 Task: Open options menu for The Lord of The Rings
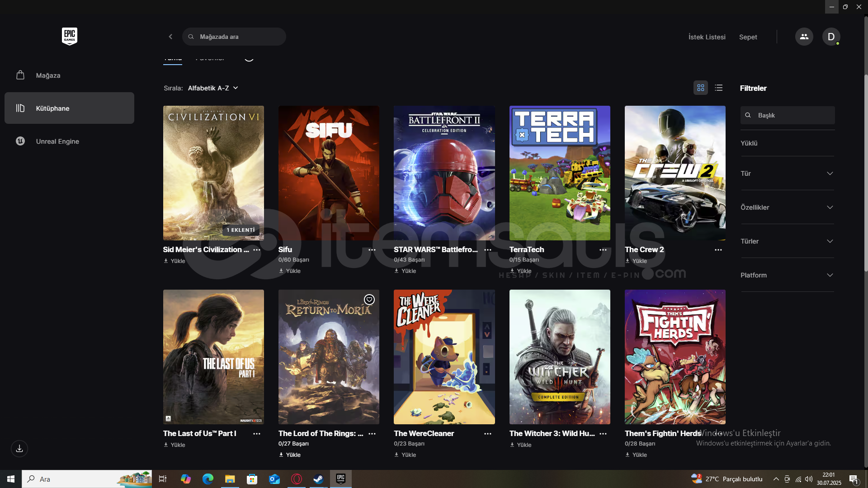click(x=372, y=434)
